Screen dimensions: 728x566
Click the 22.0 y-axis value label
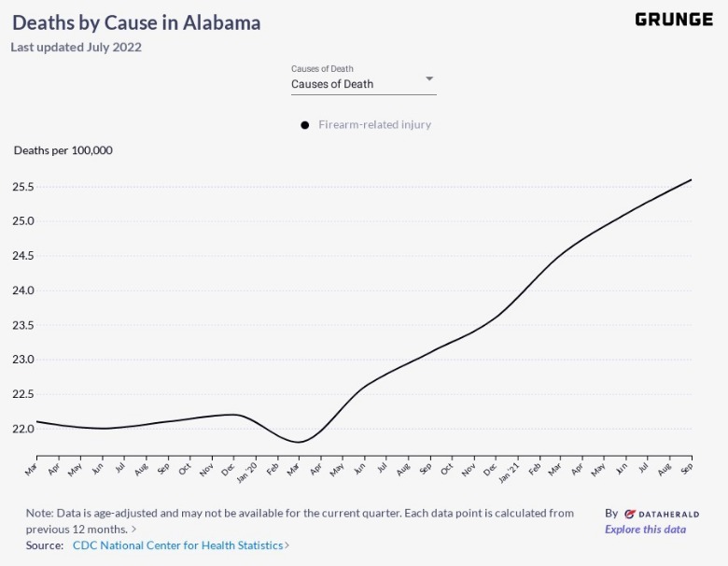(x=21, y=429)
